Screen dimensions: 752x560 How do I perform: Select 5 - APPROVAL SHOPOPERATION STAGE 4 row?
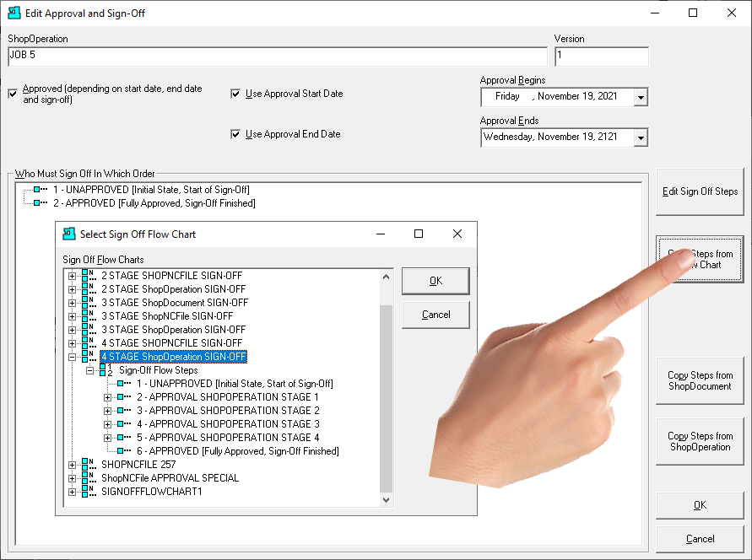pos(228,438)
